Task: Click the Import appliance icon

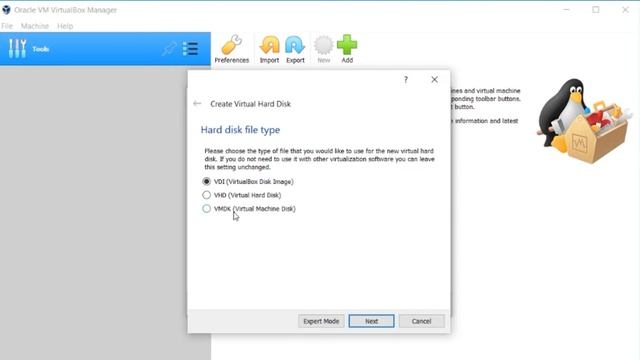Action: (x=269, y=49)
